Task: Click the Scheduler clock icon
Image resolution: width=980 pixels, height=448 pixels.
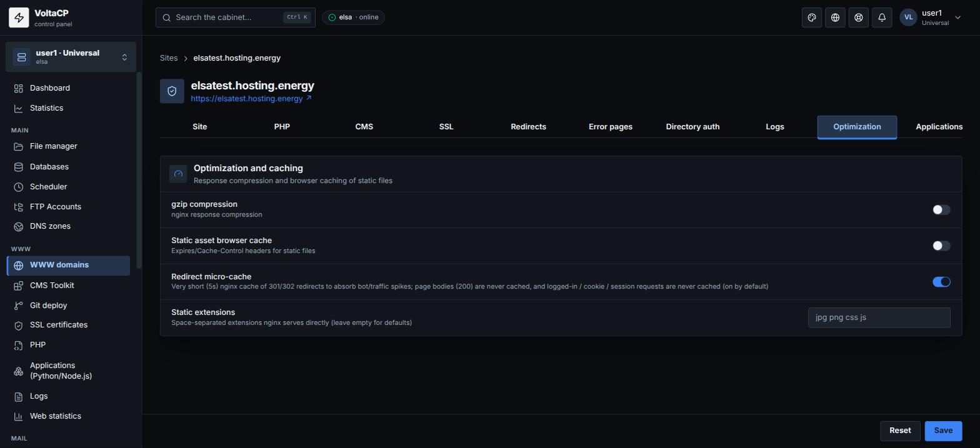Action: (19, 187)
